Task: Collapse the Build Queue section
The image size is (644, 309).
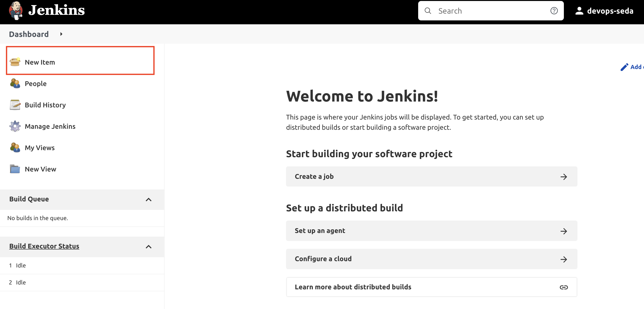Action: 149,199
